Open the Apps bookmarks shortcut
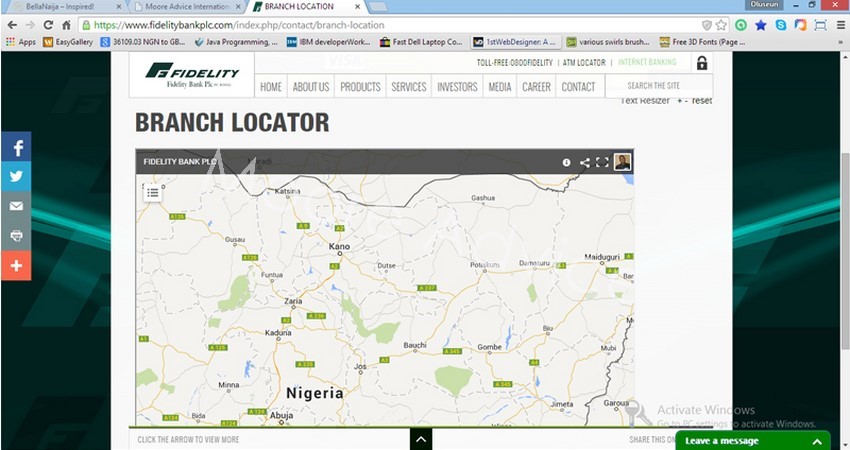The width and height of the screenshot is (850, 450). [21, 42]
